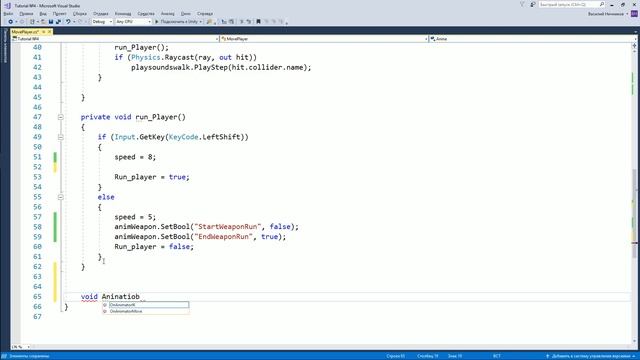Click the notifications flag icon
The width and height of the screenshot is (640, 360).
click(x=522, y=4)
